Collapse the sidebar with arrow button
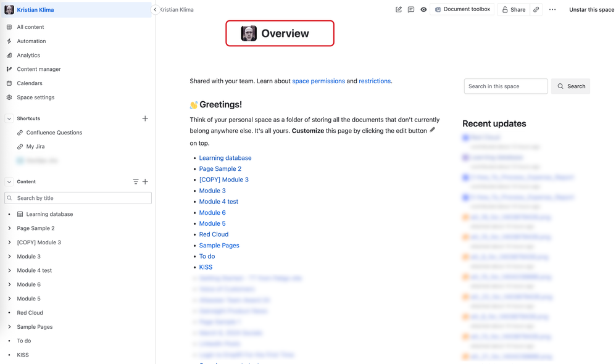This screenshot has height=364, width=616. [155, 9]
